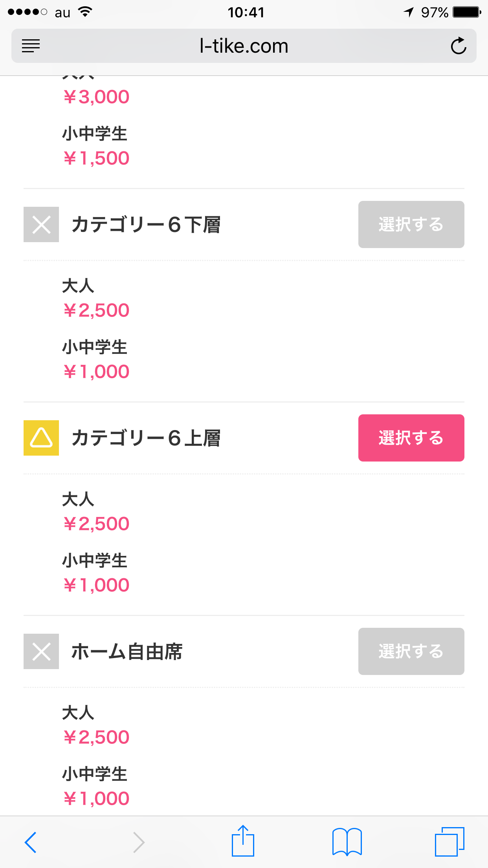Open the Safari share sheet
The height and width of the screenshot is (868, 488).
pos(243,841)
